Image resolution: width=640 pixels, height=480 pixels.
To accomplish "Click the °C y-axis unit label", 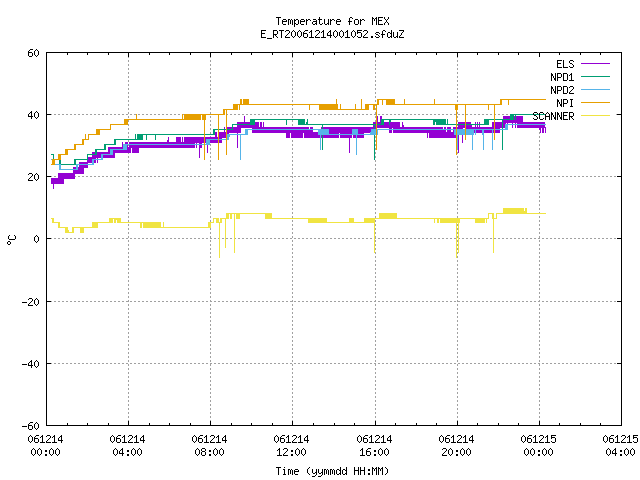I will click(11, 240).
